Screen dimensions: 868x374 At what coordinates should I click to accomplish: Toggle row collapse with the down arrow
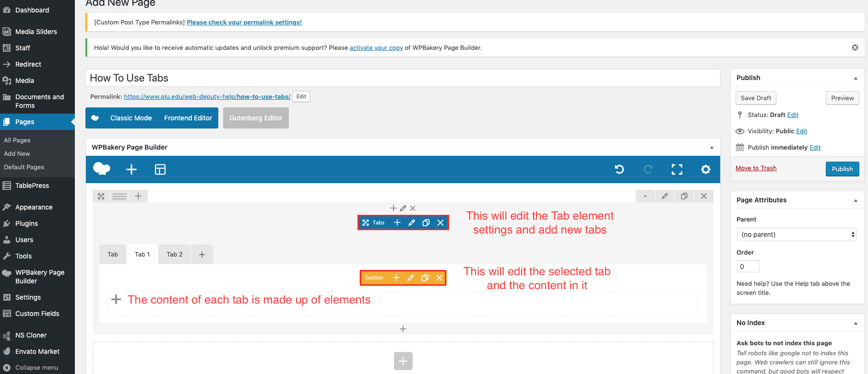645,196
